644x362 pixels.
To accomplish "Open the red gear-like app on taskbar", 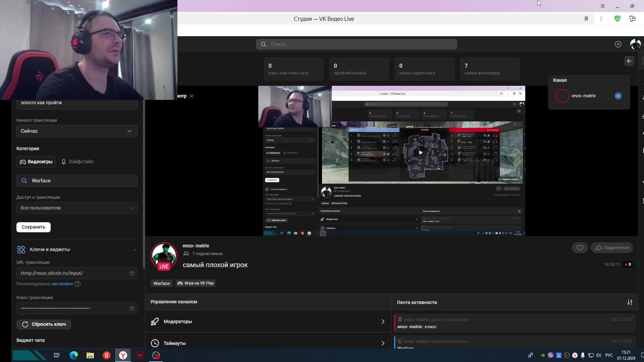I will (x=140, y=355).
